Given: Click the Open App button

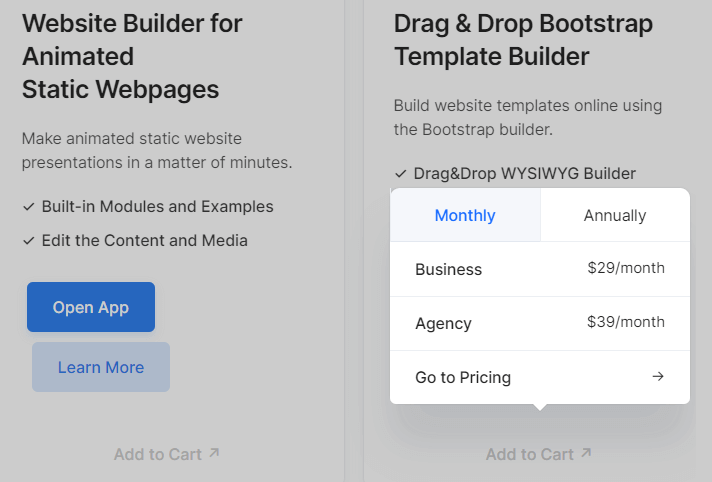Looking at the screenshot, I should (x=91, y=307).
